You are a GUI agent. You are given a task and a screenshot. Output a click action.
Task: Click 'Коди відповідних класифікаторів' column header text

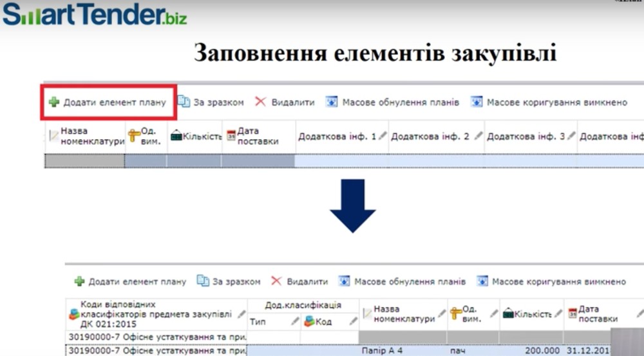pyautogui.click(x=156, y=315)
